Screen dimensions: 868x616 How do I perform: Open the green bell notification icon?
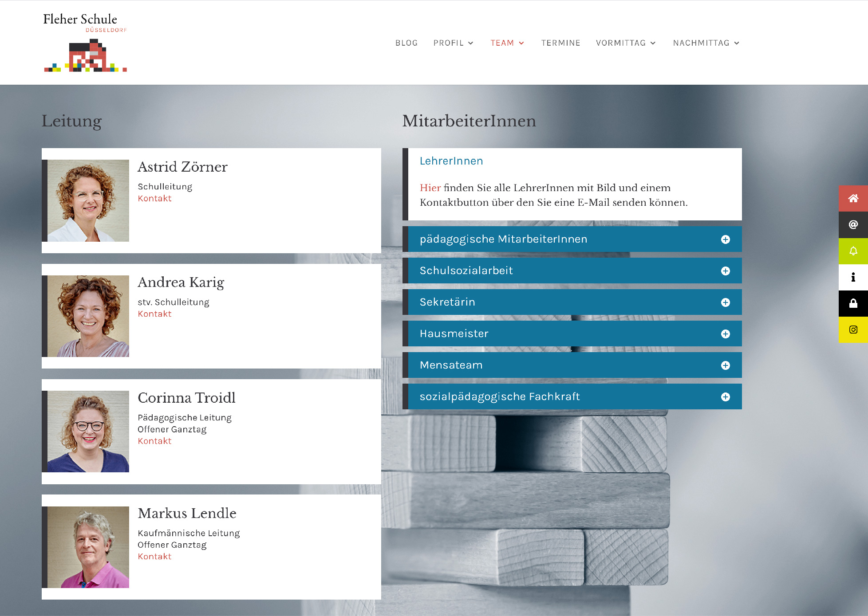point(853,251)
